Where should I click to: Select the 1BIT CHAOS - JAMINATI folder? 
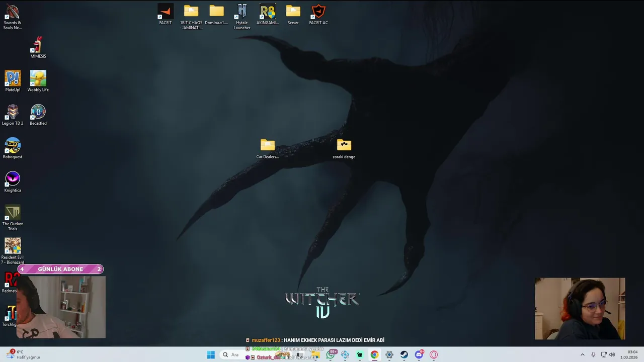point(191,17)
